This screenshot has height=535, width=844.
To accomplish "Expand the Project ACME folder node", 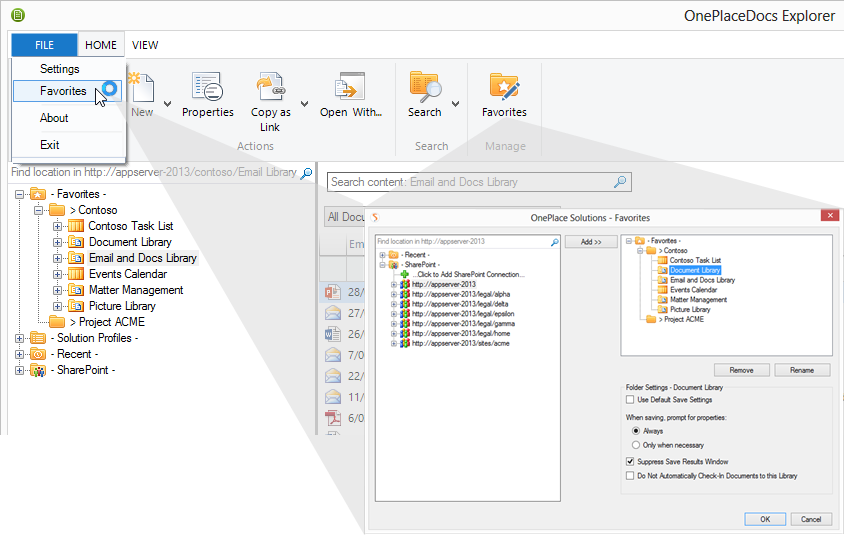I will [39, 322].
